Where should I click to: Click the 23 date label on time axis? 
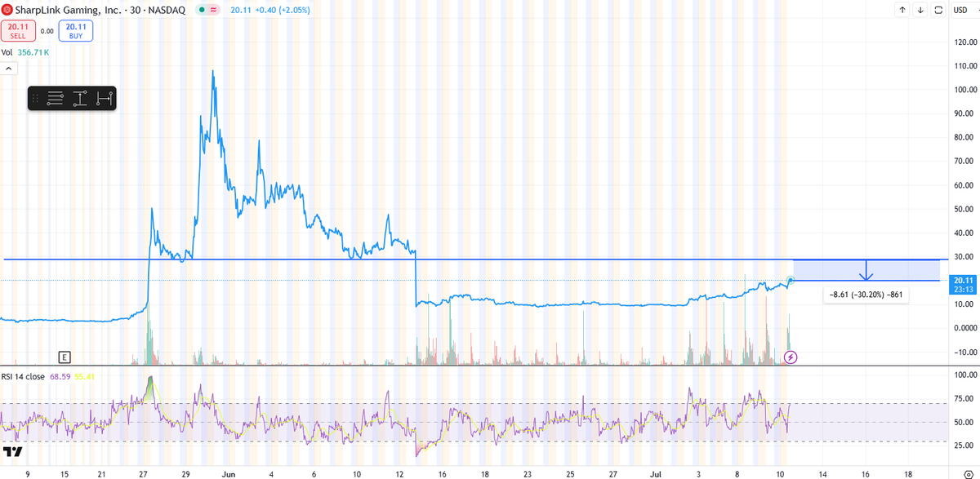(528, 473)
